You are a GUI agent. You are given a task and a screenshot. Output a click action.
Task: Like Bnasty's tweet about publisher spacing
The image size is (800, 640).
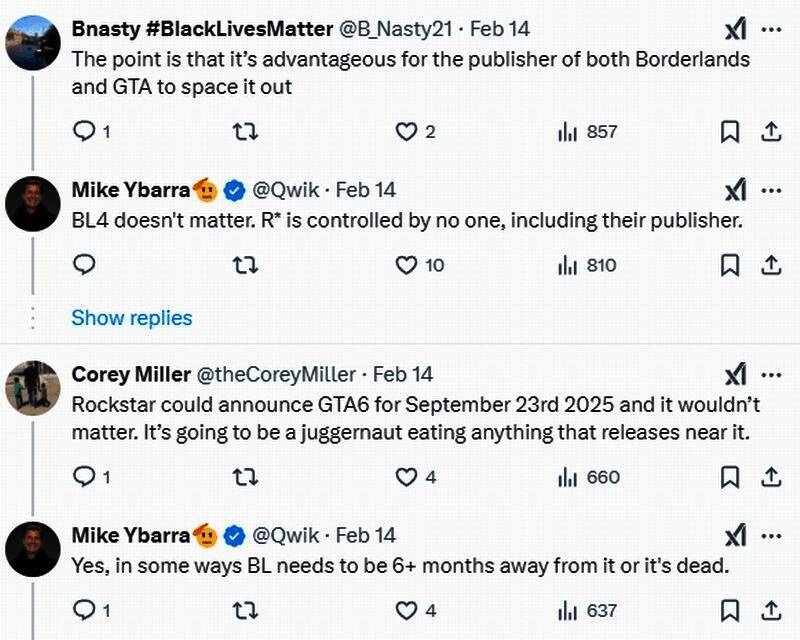pos(405,131)
